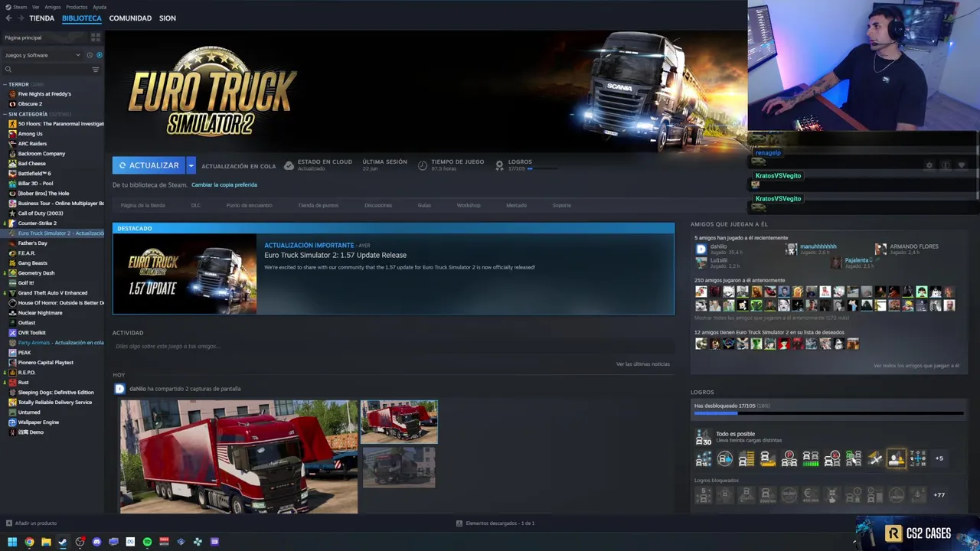Open the Página de la tienda tab
980x551 pixels.
[x=142, y=206]
